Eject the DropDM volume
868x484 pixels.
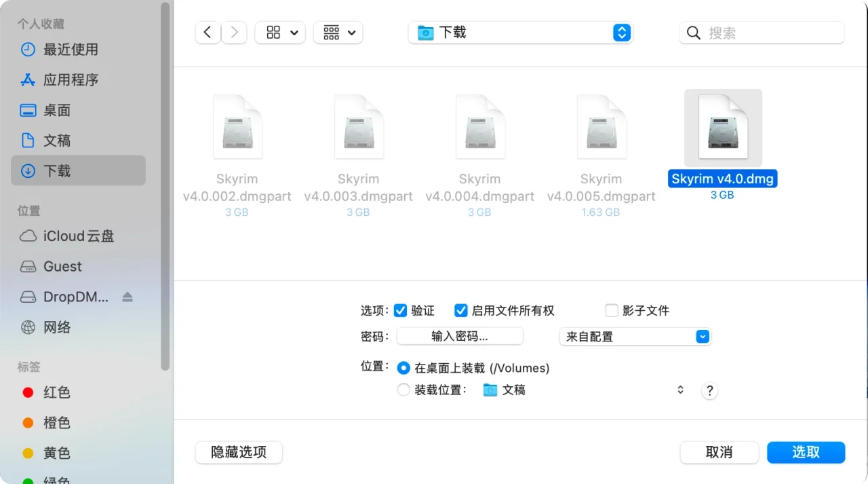point(127,297)
